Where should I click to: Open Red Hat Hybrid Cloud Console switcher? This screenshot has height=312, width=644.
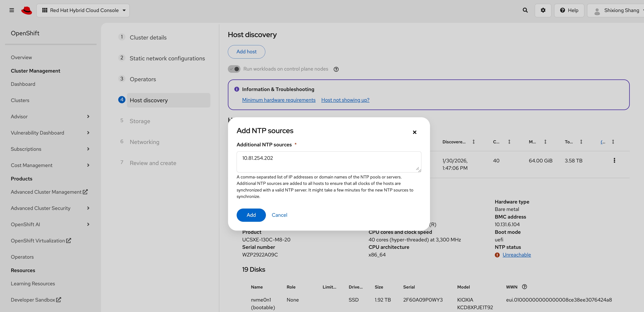[x=83, y=10]
